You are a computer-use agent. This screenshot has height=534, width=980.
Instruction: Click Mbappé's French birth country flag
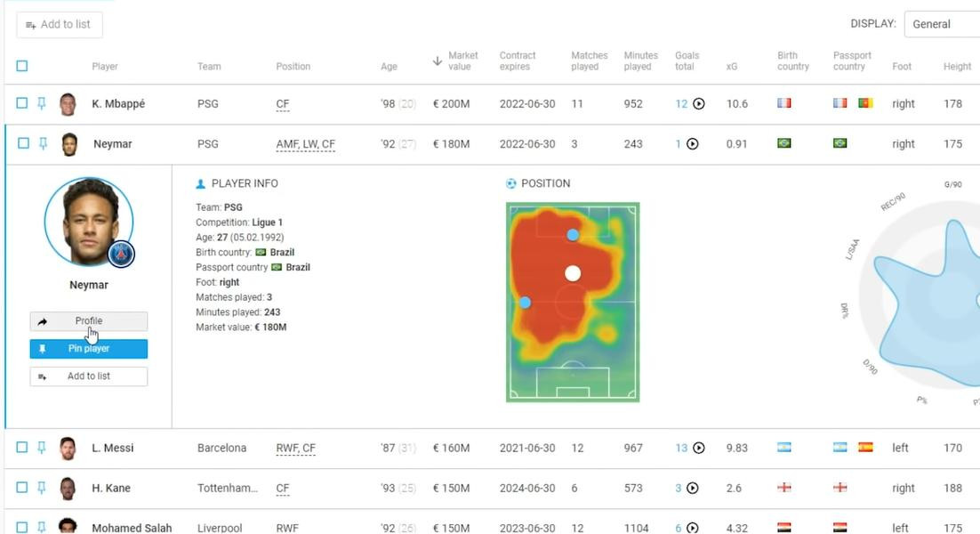click(783, 102)
